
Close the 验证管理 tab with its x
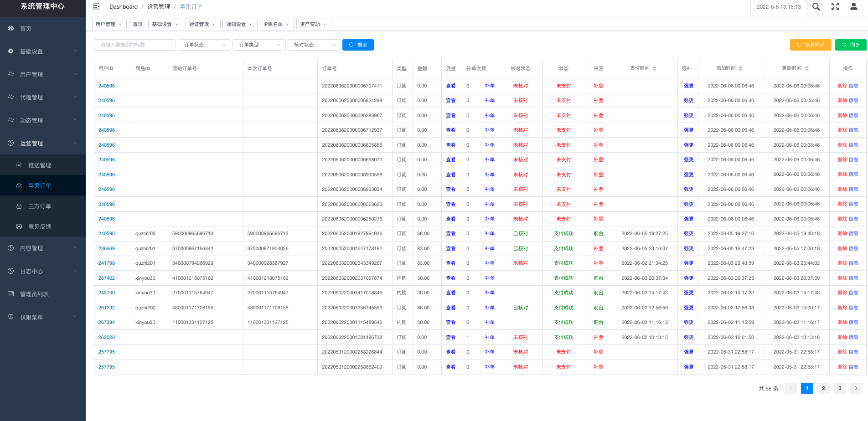(x=213, y=24)
